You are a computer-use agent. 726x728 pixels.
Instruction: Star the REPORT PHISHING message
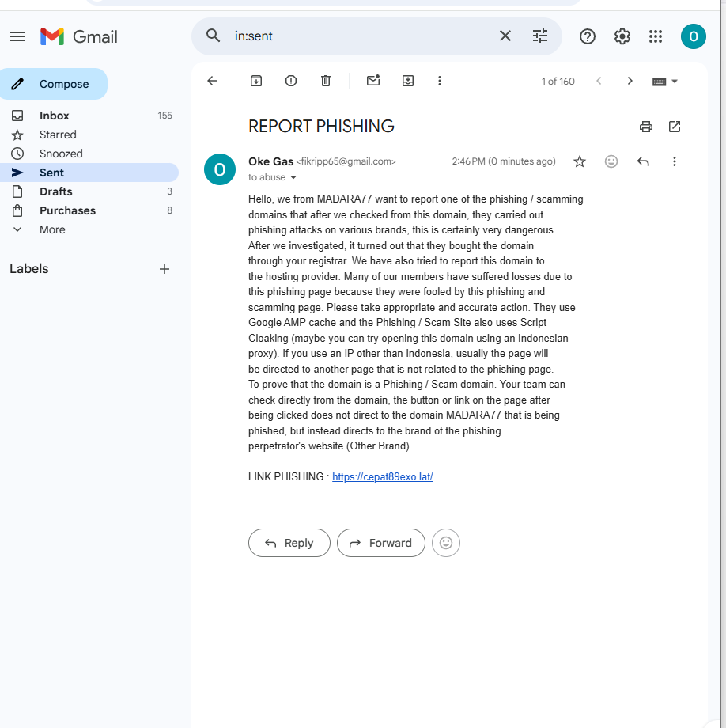pos(580,161)
